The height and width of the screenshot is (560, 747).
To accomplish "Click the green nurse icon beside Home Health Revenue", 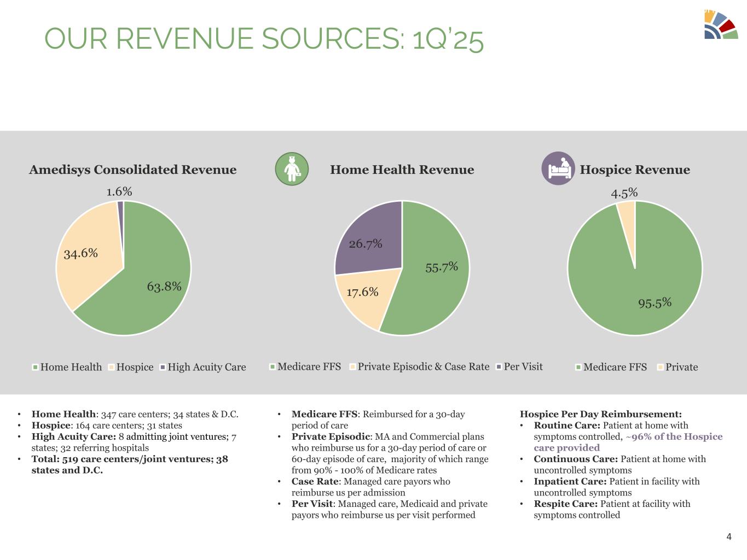I will [x=292, y=169].
